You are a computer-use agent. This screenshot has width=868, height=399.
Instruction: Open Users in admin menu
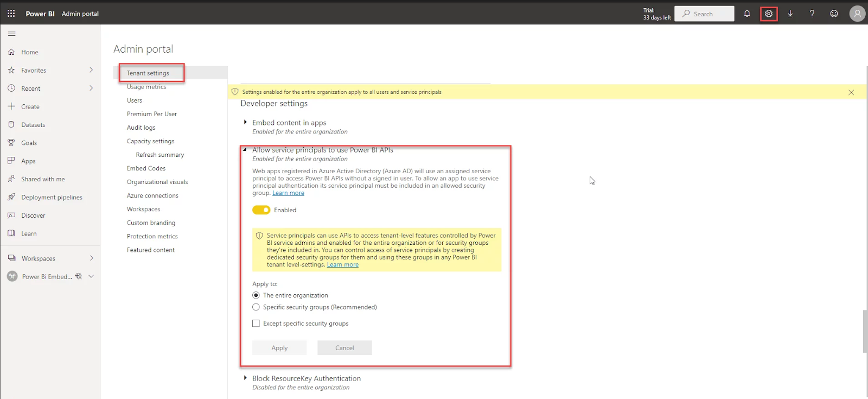click(135, 100)
